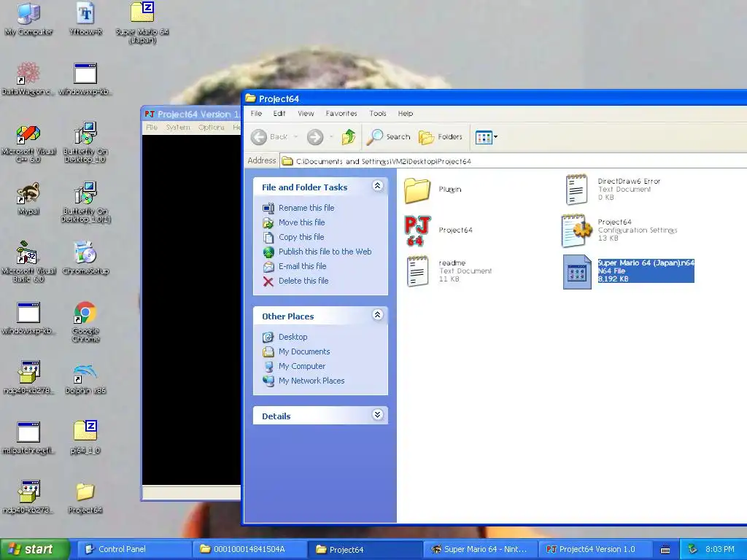Switch to Super Mario 64 - Nint... taskbar button
Screen dimensions: 747x560
pyautogui.click(x=480, y=549)
